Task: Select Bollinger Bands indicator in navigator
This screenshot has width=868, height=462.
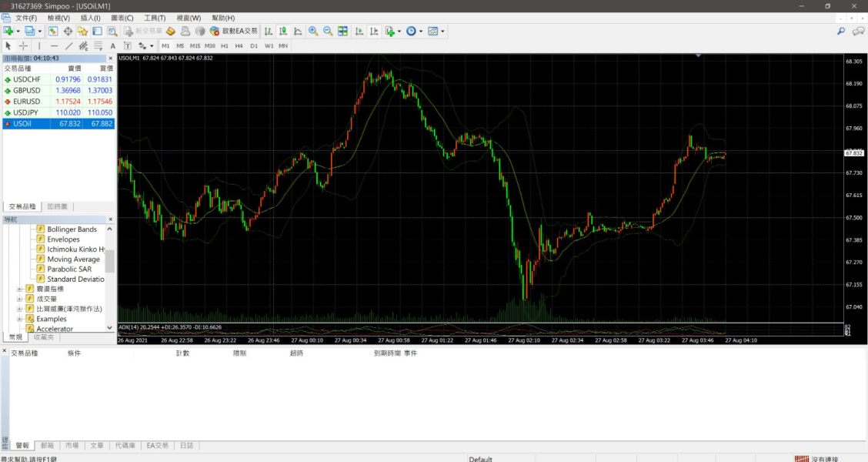Action: point(72,229)
